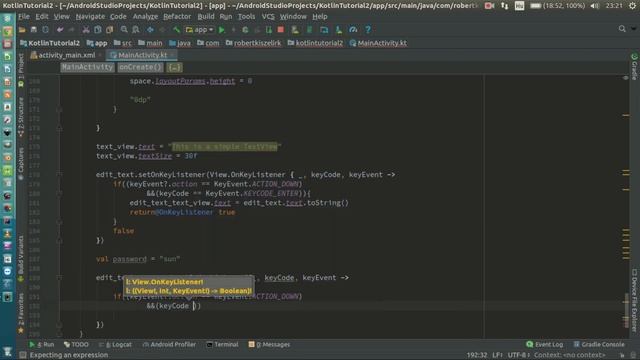Open the Logcat tool window
This screenshot has height=360, width=640.
115,344
